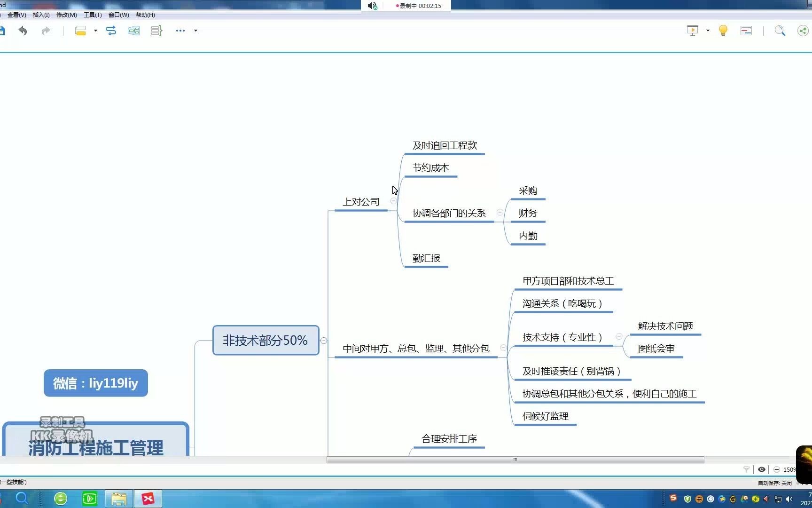Image resolution: width=812 pixels, height=508 pixels.
Task: Collapse 技术支持（专业性） children
Action: pos(619,336)
